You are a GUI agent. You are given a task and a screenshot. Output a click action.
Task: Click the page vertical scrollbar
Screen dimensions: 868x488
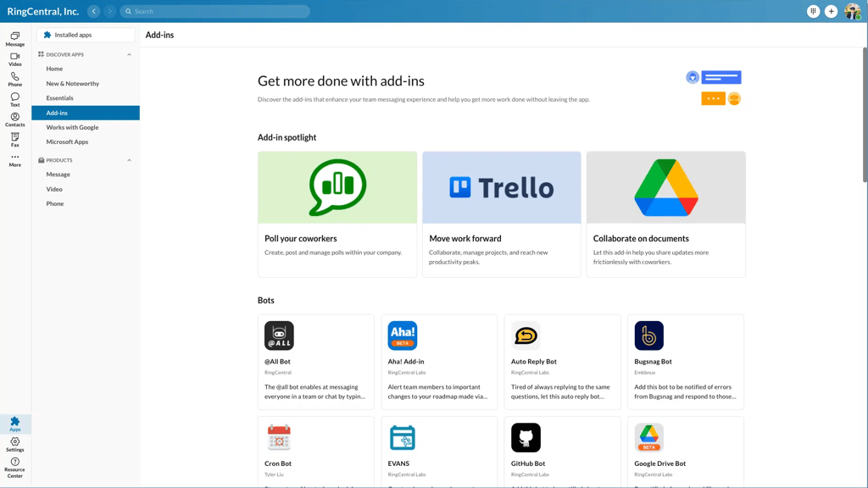click(865, 114)
